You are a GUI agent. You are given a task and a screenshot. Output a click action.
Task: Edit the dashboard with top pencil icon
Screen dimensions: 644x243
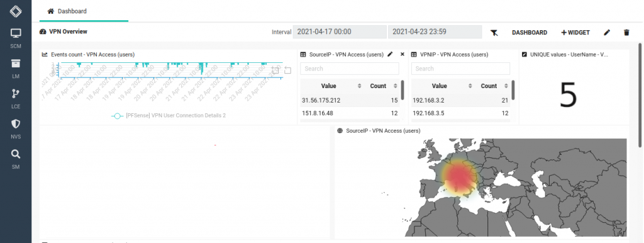click(x=607, y=33)
